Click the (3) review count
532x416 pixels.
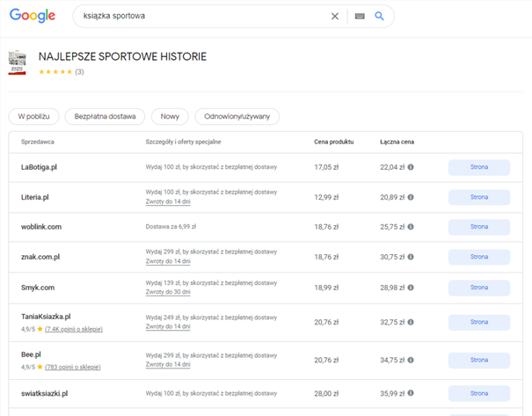click(x=79, y=71)
